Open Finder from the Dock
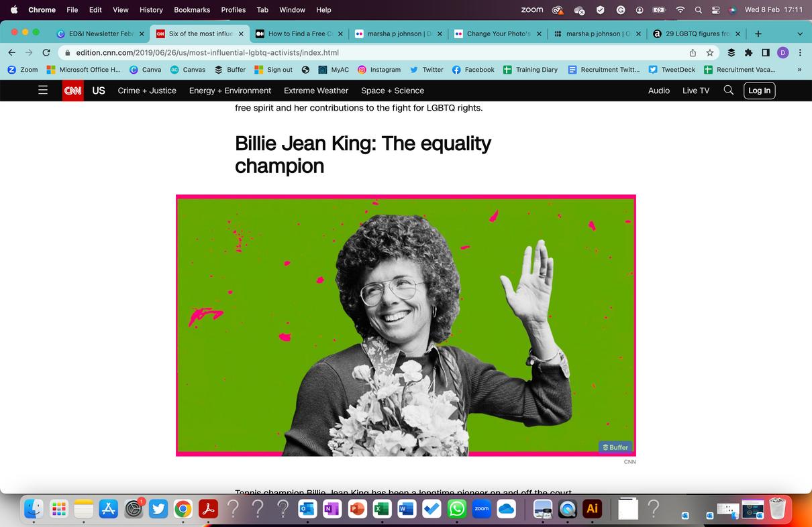 coord(34,509)
